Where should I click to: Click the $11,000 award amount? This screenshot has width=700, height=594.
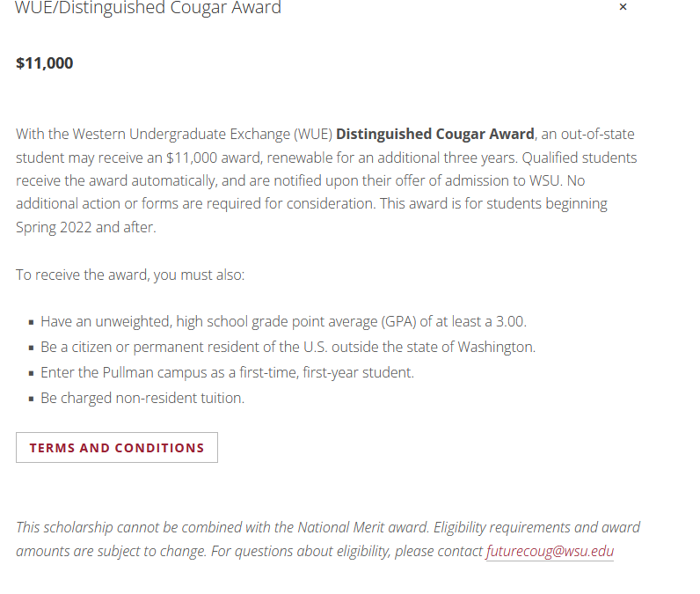tap(45, 63)
